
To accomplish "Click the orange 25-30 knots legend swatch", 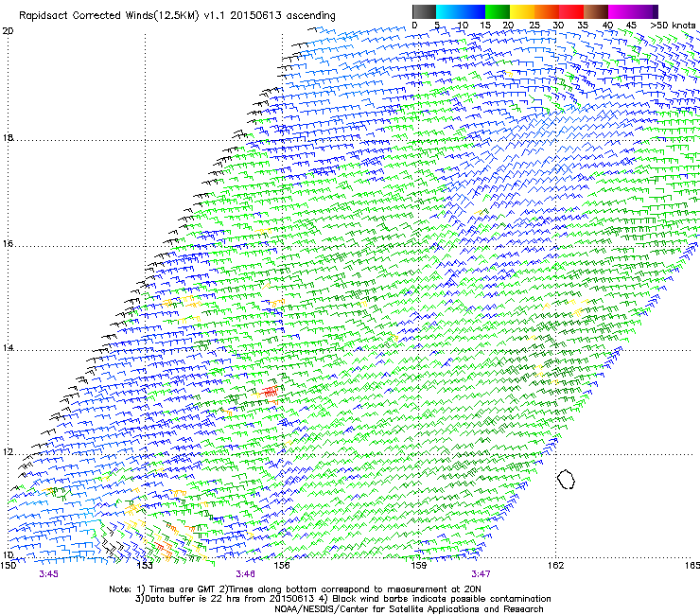I will click(547, 11).
